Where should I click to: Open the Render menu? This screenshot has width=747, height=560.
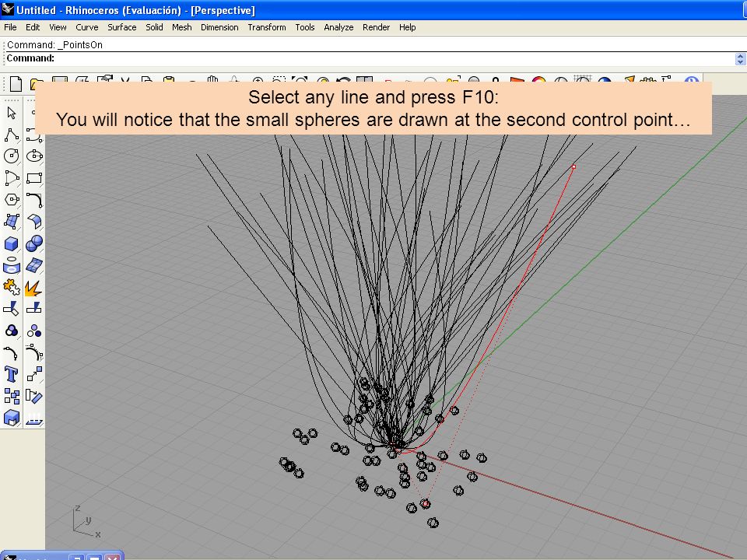pyautogui.click(x=377, y=27)
